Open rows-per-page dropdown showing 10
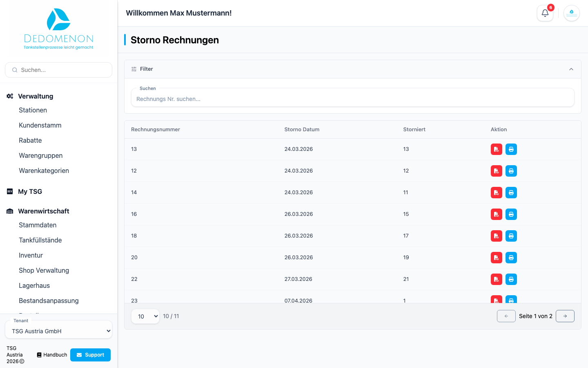588x368 pixels. pyautogui.click(x=145, y=316)
